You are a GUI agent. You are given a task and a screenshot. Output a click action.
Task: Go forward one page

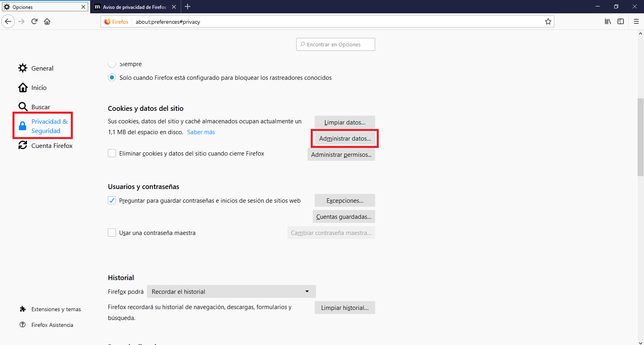(22, 21)
